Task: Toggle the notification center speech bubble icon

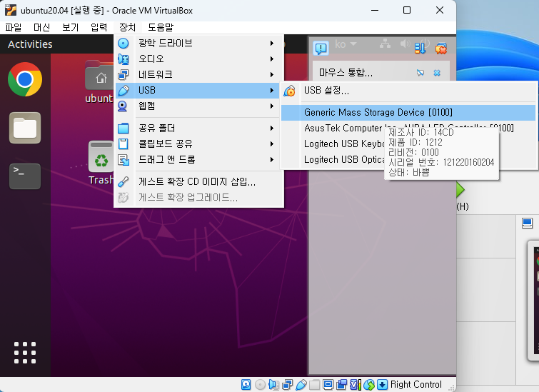Action: [x=321, y=48]
